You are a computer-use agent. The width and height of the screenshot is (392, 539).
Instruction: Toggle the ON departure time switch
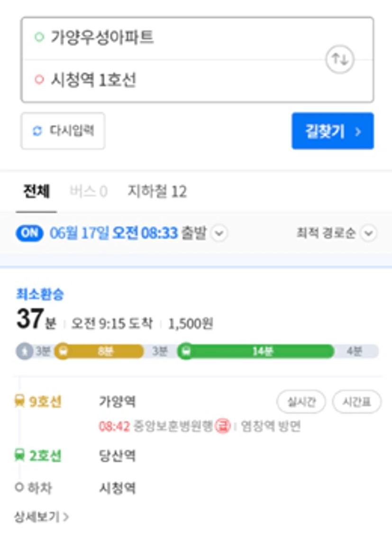pos(29,233)
